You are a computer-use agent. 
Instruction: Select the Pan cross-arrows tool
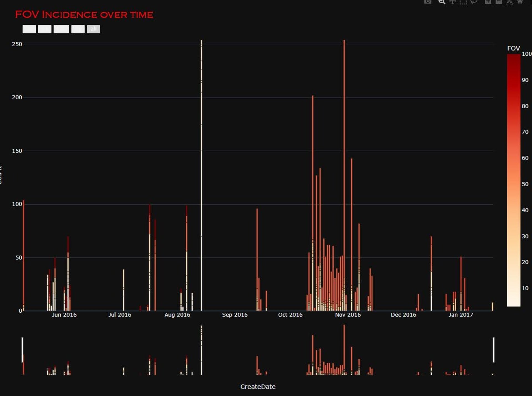(x=452, y=2)
